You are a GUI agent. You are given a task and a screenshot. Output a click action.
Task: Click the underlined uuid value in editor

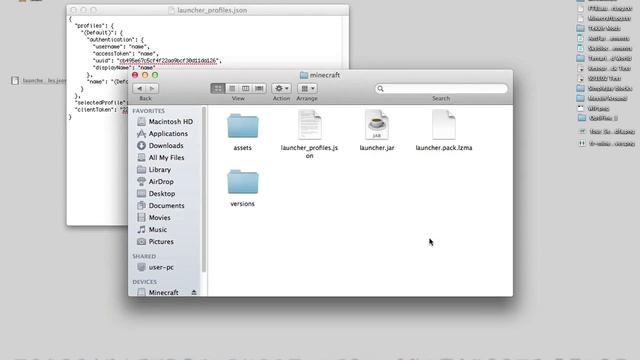pyautogui.click(x=168, y=61)
